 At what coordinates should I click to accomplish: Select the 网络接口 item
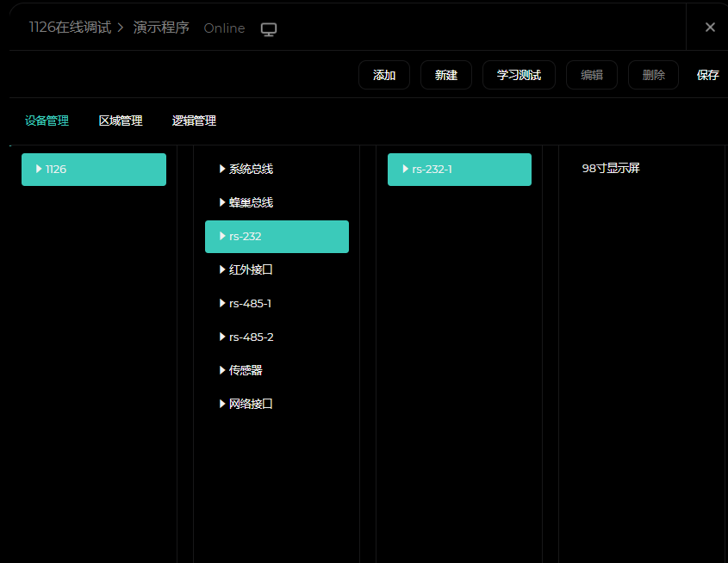coord(277,404)
